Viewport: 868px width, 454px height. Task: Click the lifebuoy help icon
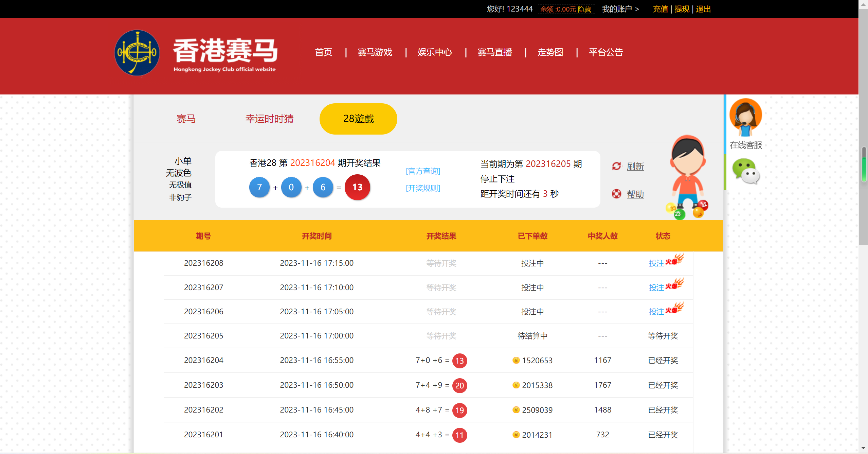(x=616, y=194)
